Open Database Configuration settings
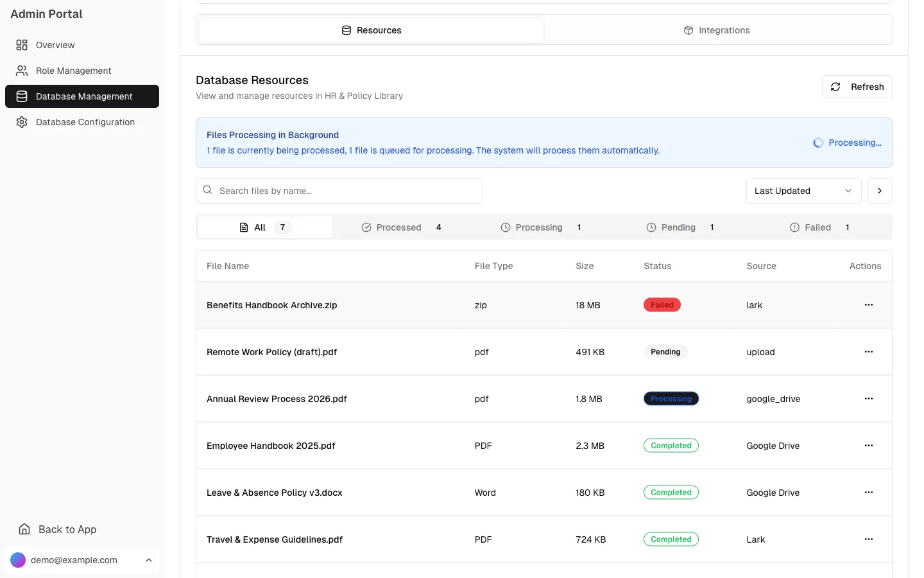The width and height of the screenshot is (924, 578). (82, 122)
